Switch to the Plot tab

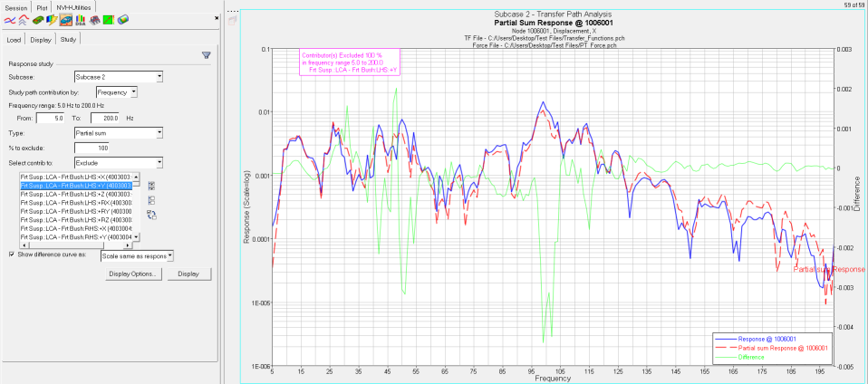[x=41, y=8]
